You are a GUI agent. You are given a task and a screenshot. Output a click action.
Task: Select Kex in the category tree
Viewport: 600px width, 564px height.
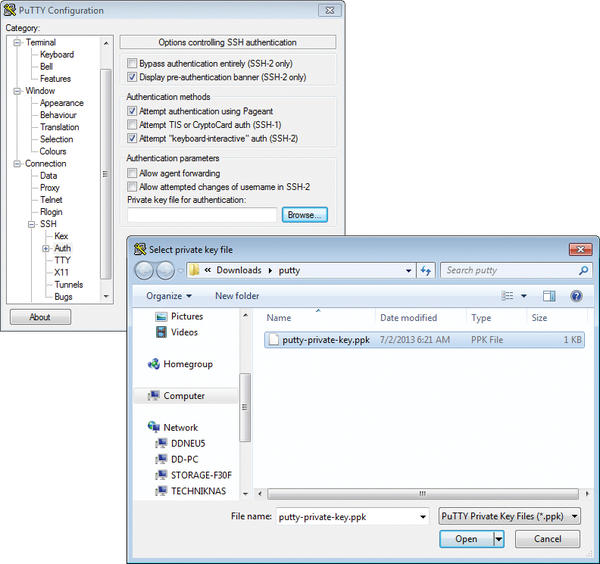click(61, 236)
